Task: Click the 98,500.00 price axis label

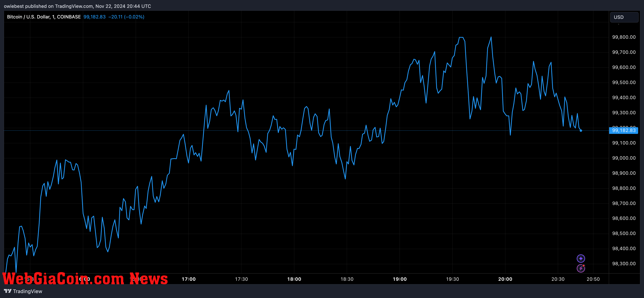Action: coord(624,233)
